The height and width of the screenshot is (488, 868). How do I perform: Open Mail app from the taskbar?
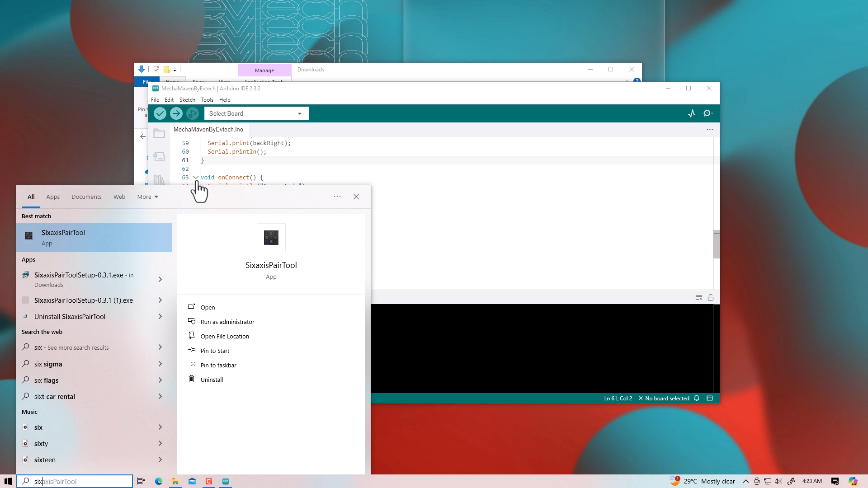pyautogui.click(x=192, y=481)
